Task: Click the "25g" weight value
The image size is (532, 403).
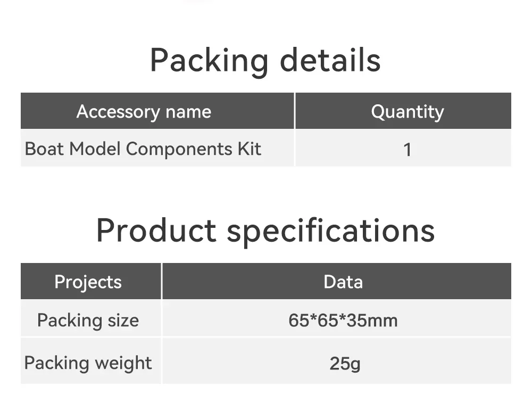Action: (x=345, y=363)
